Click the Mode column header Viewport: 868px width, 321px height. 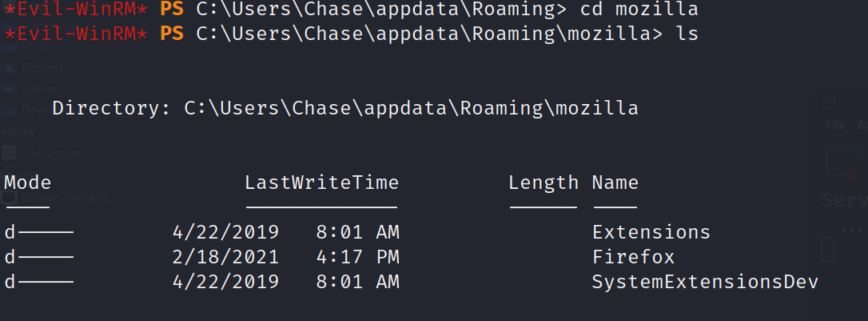point(27,183)
